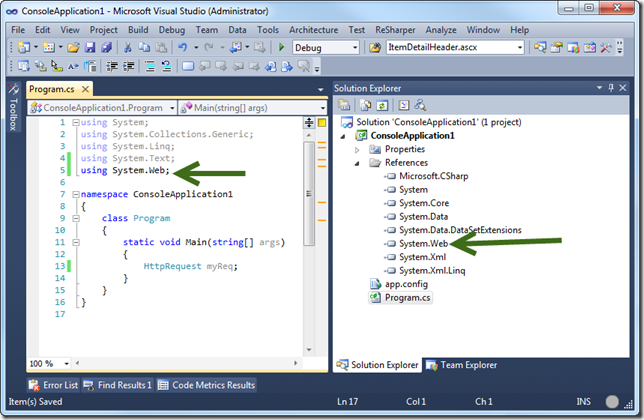Close the Program.cs tab
The height and width of the screenshot is (420, 644).
85,89
